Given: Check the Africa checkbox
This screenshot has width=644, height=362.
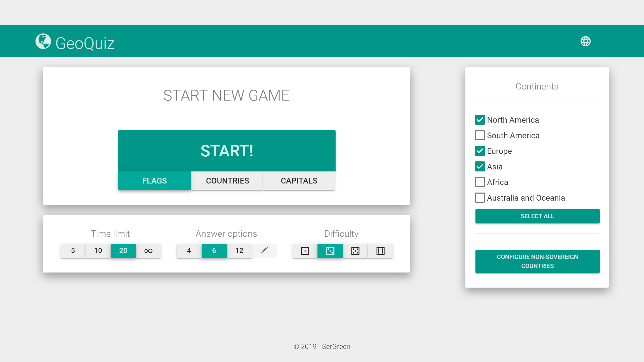Looking at the screenshot, I should point(480,182).
